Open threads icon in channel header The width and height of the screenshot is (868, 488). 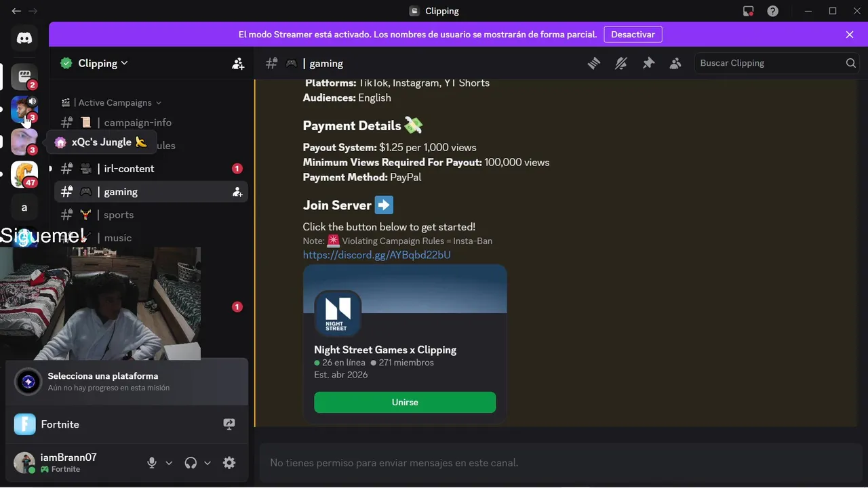tap(594, 63)
